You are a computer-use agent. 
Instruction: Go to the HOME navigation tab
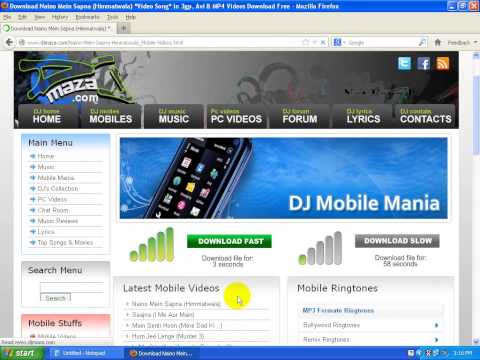click(x=47, y=116)
